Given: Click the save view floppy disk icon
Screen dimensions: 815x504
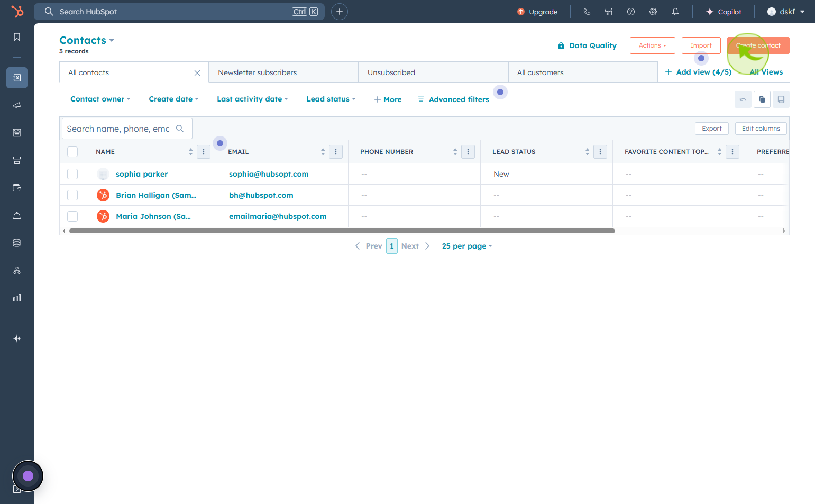Looking at the screenshot, I should click(x=781, y=99).
